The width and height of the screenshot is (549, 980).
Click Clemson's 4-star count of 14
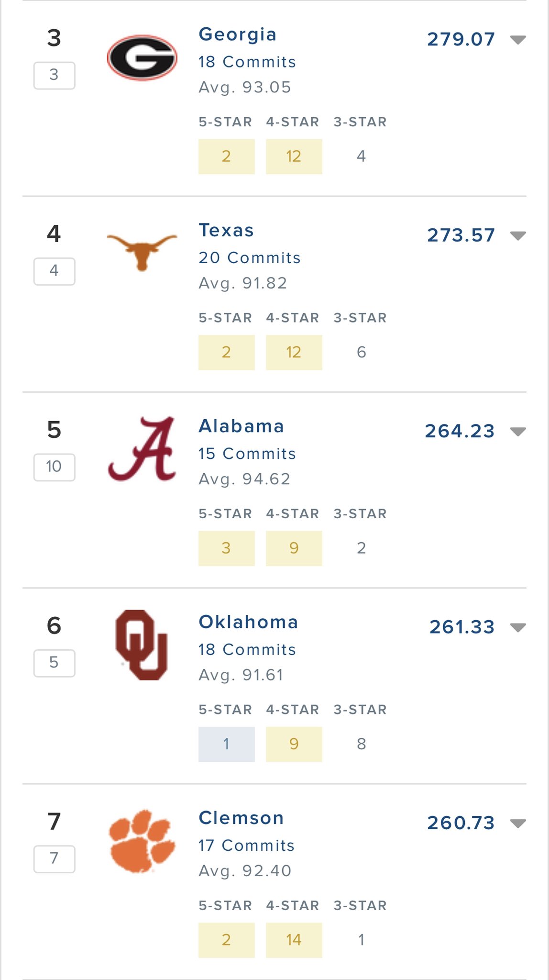click(x=294, y=940)
